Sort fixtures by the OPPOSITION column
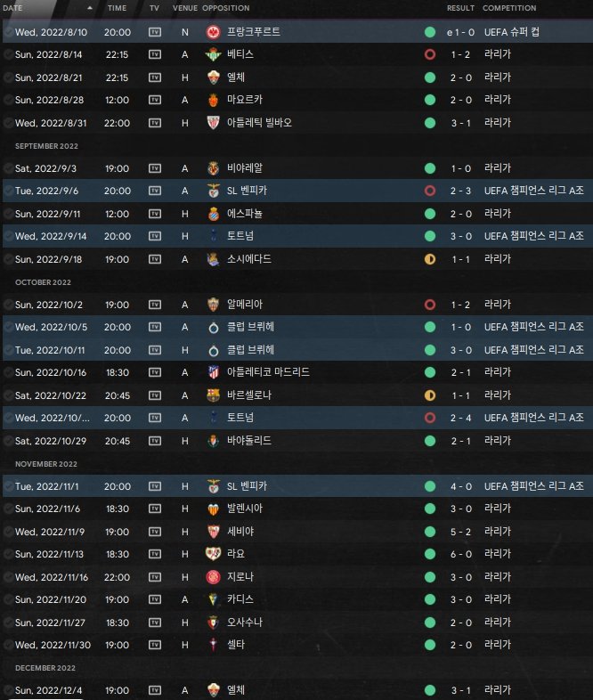Screen dimensions: 593x700 (x=226, y=8)
